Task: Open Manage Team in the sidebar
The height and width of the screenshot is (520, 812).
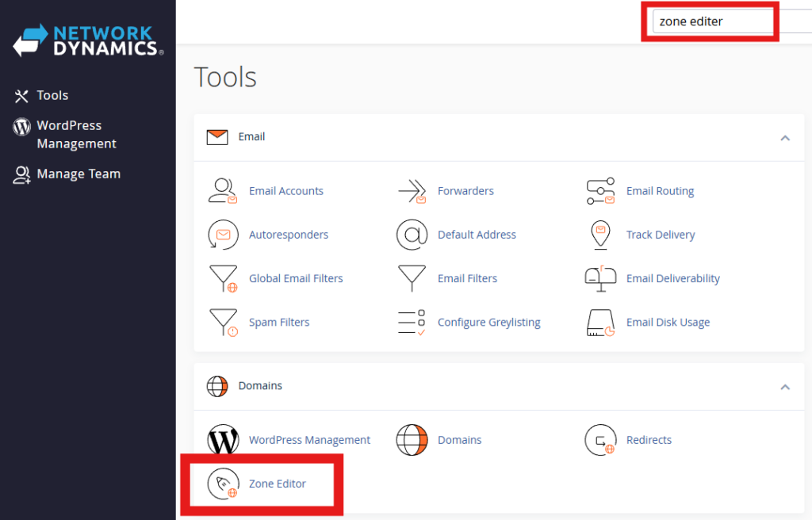Action: (x=79, y=174)
